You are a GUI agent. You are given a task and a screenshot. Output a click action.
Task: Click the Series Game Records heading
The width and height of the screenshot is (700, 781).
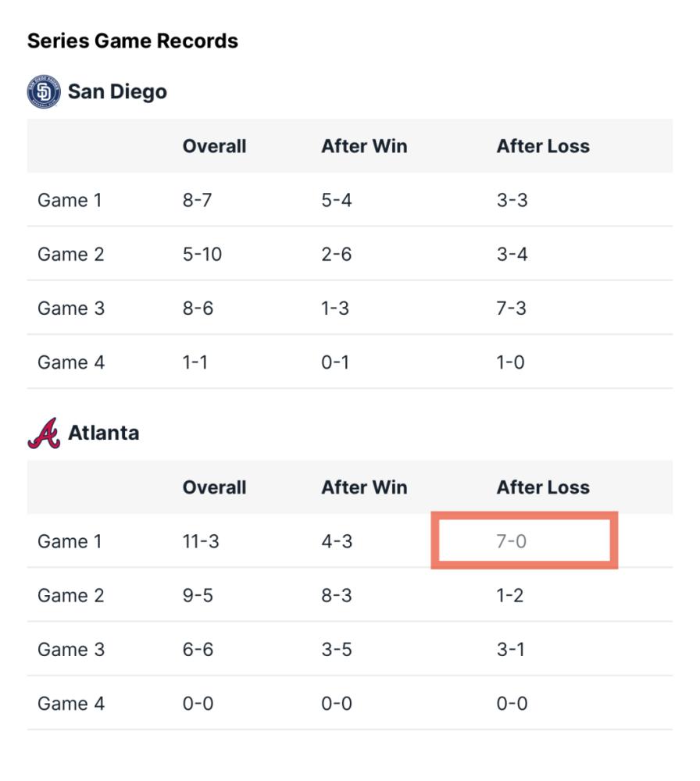(133, 41)
